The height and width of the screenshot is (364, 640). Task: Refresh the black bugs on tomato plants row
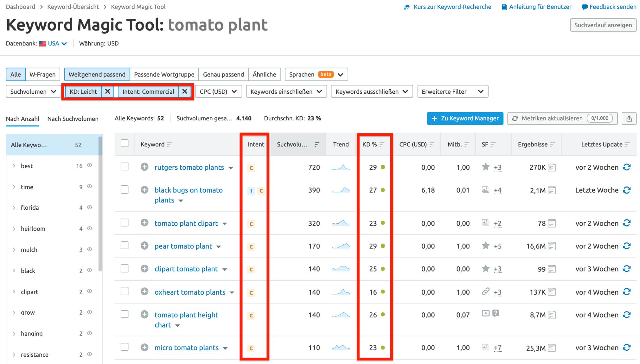coord(627,190)
